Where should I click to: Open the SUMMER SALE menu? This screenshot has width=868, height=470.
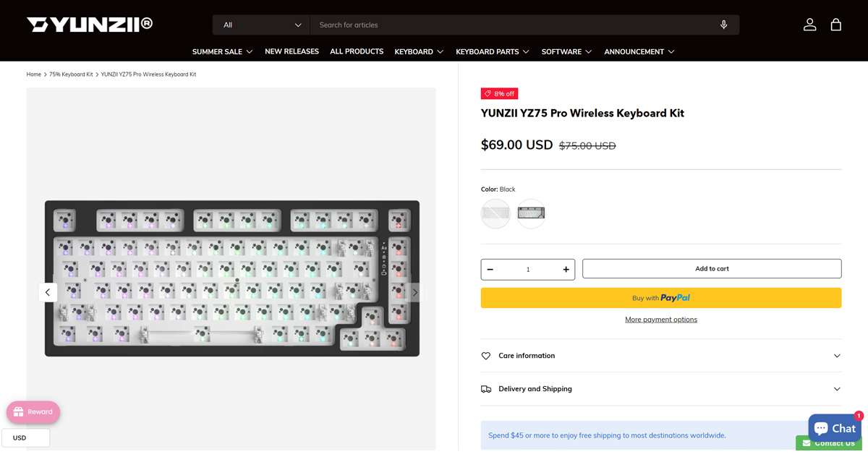click(x=222, y=51)
